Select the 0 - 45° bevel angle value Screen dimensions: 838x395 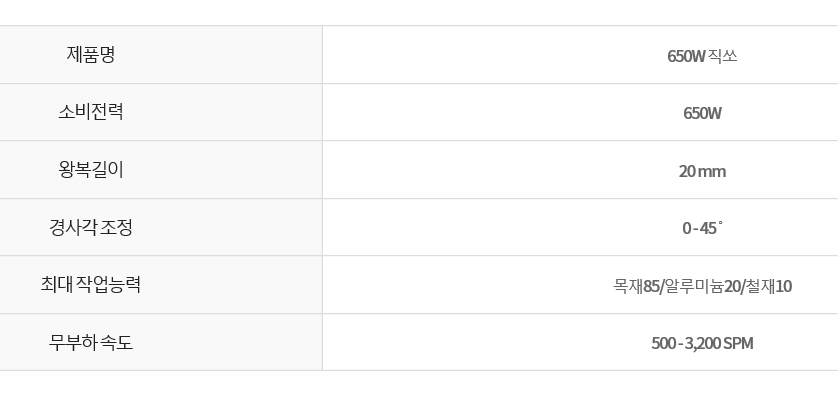point(702,228)
